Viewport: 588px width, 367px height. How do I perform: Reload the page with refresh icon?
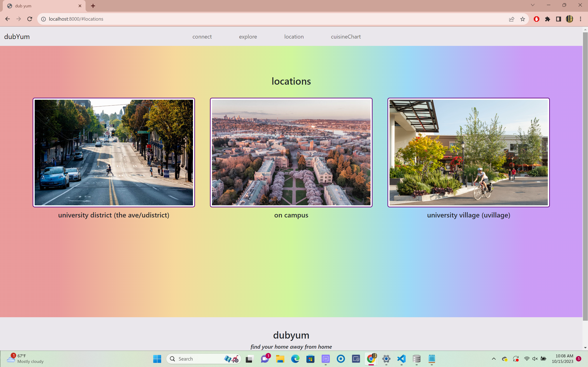tap(30, 19)
